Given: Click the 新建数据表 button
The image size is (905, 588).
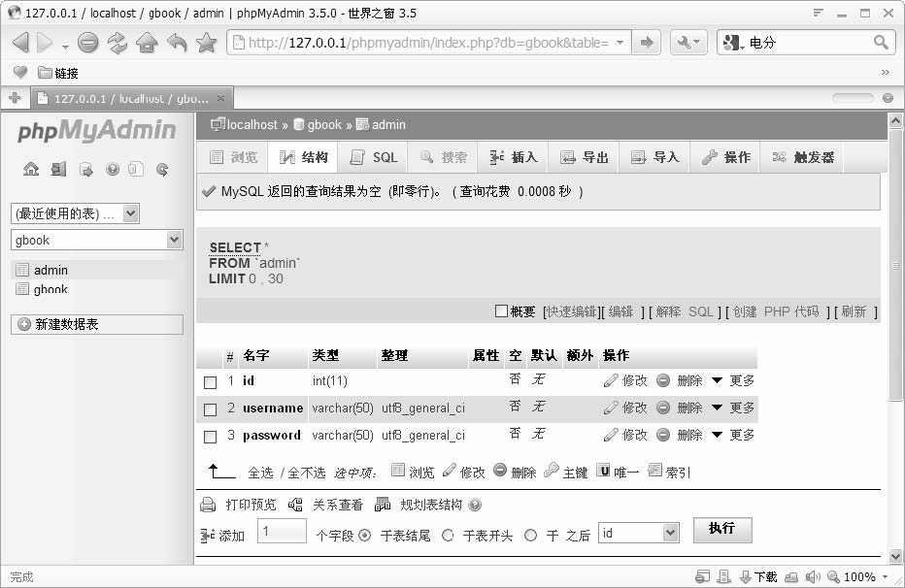Looking at the screenshot, I should coord(97,324).
